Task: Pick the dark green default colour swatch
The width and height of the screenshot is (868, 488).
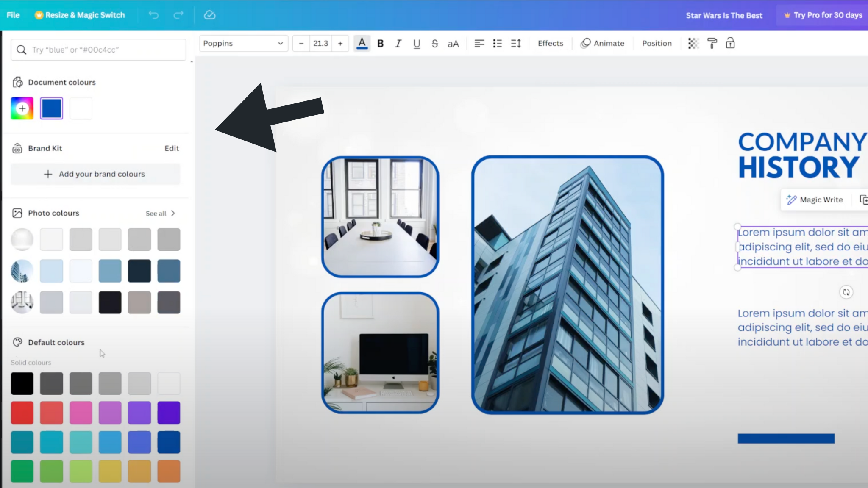Action: tap(22, 471)
